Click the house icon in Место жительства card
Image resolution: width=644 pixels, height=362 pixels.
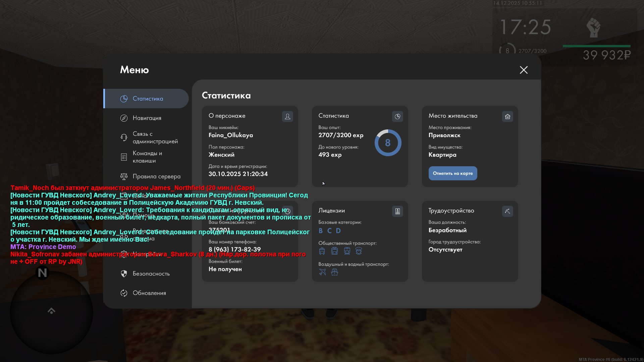507,116
